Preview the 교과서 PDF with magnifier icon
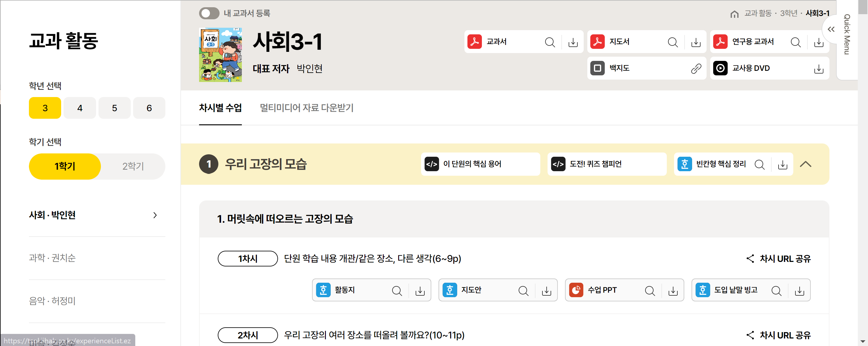Screen dimensions: 868x346 [x=550, y=42]
